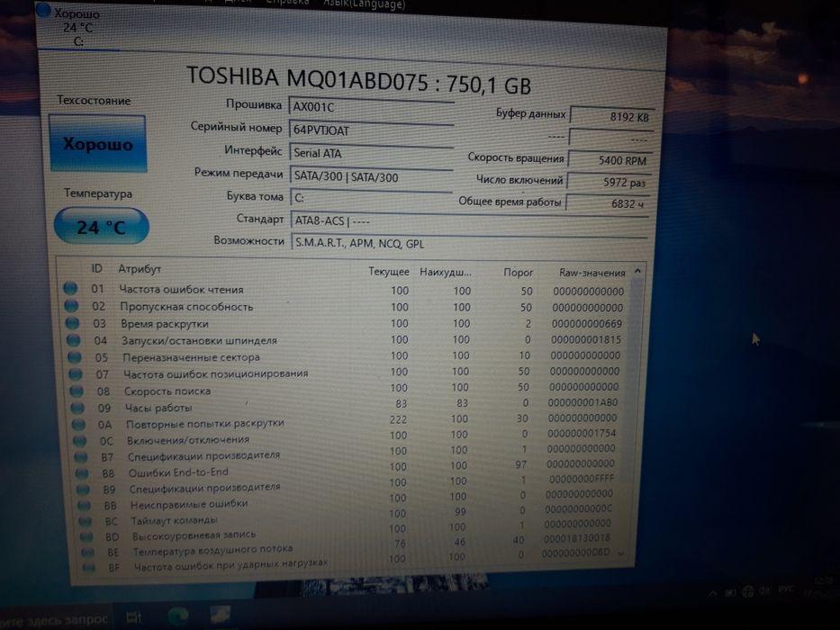The height and width of the screenshot is (630, 840).
Task: Click the 24 °C temperature button
Action: pos(101,227)
